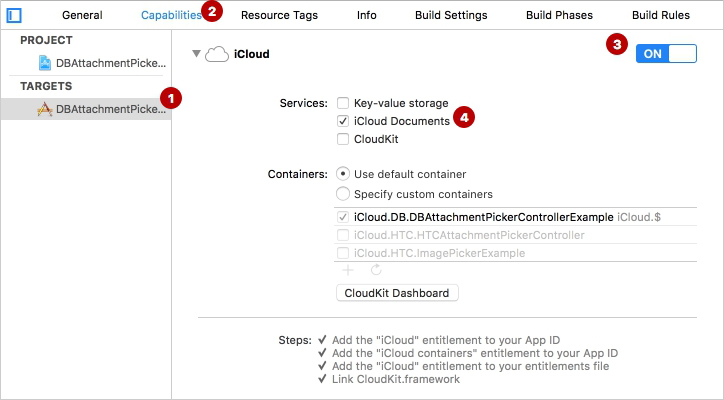Click the PROJECT section header
Image resolution: width=724 pixels, height=400 pixels.
click(x=46, y=40)
